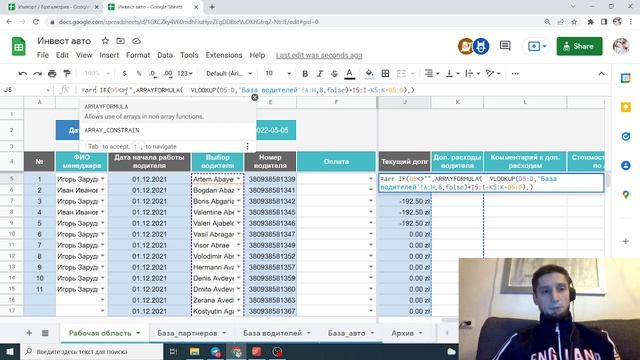Click the Redo toolbar icon
The height and width of the screenshot is (360, 640).
(38, 73)
